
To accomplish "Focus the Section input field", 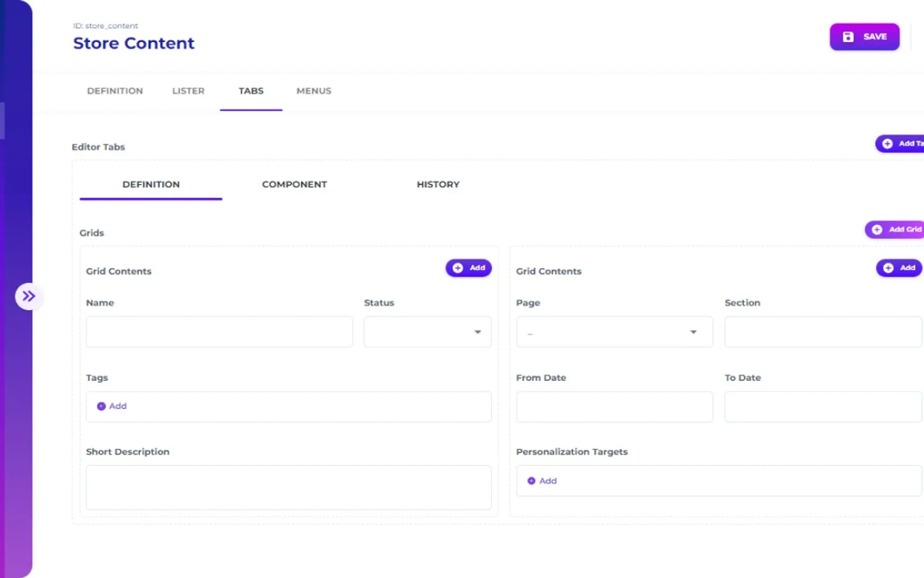I will pyautogui.click(x=823, y=332).
